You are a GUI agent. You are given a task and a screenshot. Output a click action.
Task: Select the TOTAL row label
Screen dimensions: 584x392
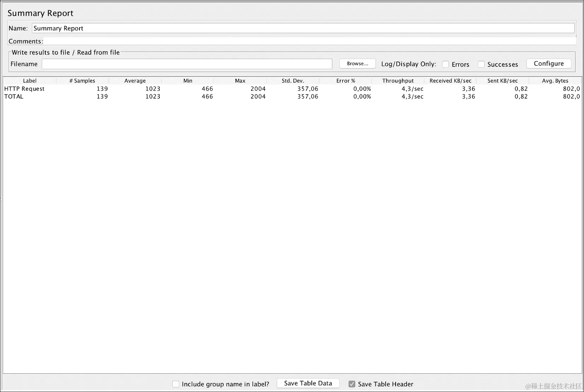[14, 97]
